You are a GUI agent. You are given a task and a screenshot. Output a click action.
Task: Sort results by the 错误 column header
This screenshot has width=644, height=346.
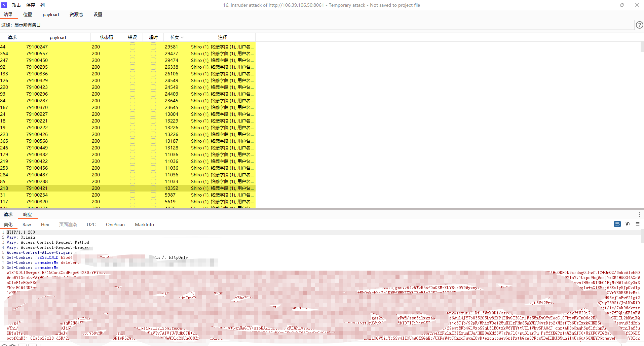132,37
